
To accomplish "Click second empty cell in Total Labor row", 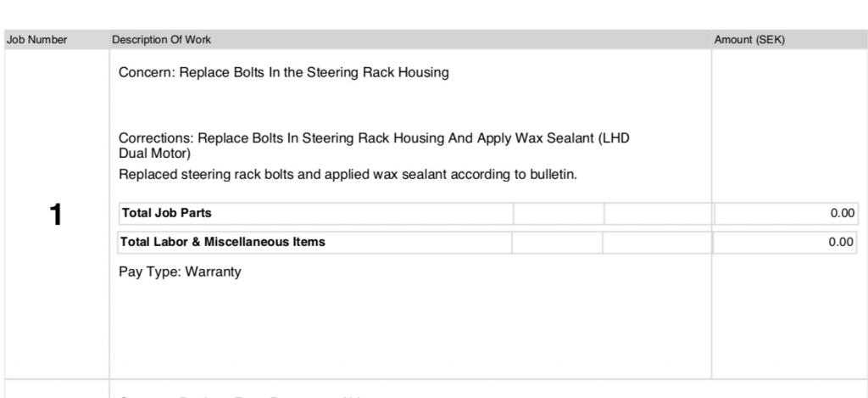I will [657, 243].
